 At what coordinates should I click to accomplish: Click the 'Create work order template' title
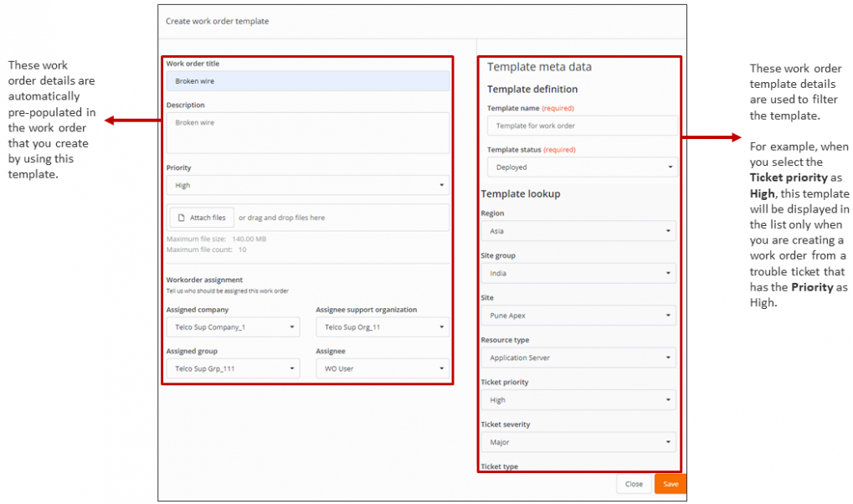[217, 21]
